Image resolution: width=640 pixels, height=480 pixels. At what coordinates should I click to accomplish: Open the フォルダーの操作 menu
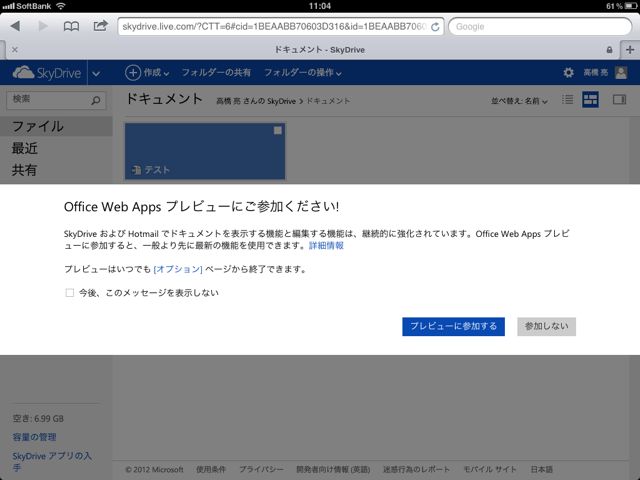click(303, 73)
